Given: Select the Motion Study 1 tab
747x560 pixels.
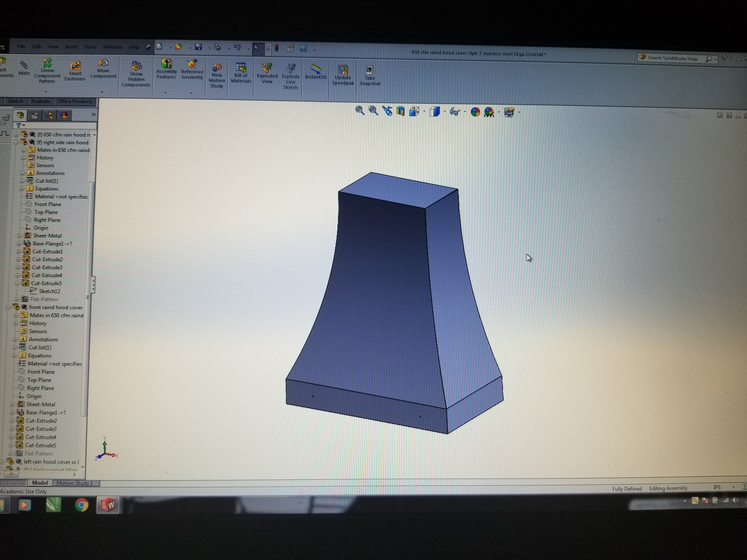Looking at the screenshot, I should pos(75,483).
